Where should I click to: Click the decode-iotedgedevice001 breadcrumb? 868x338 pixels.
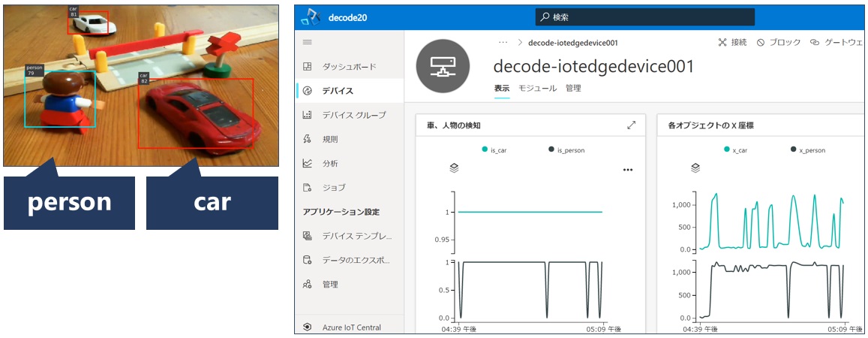coord(573,43)
